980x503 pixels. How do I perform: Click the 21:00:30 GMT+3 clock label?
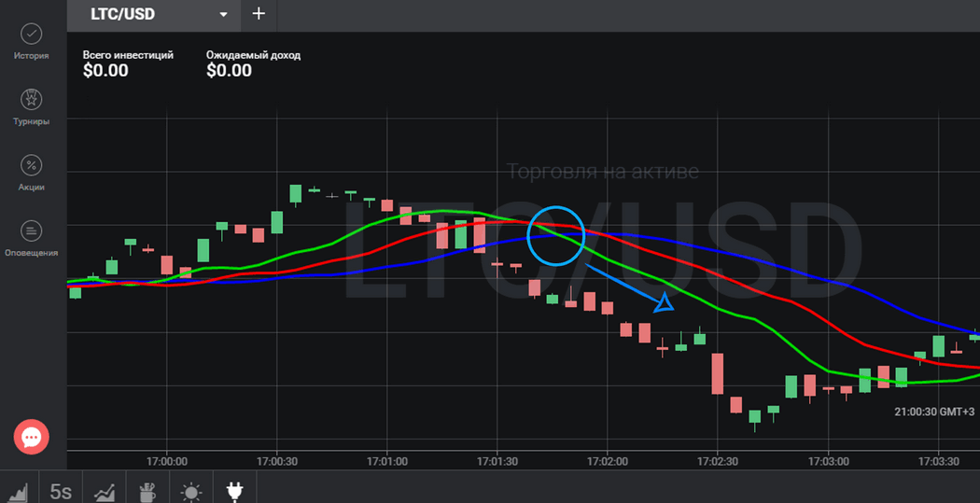click(933, 412)
